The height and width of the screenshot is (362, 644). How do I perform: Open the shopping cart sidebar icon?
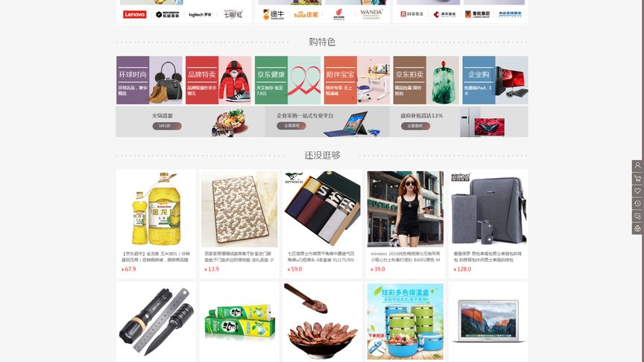(x=637, y=179)
